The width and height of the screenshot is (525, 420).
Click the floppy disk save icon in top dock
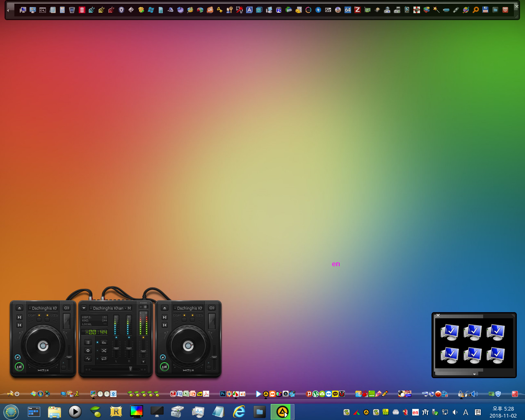486,10
